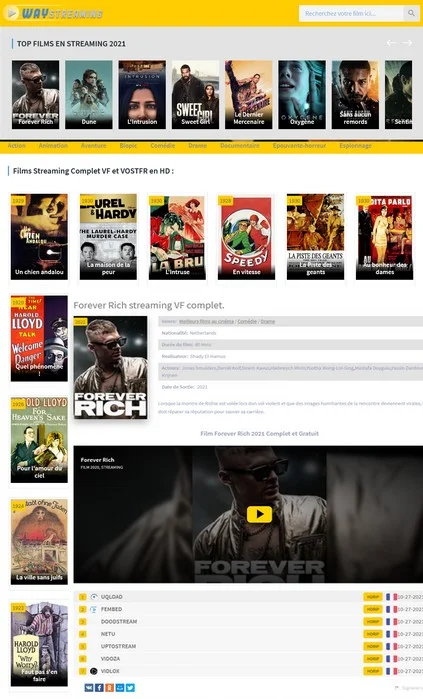The width and height of the screenshot is (423, 699).
Task: Click the WayStreaming logo
Action: [53, 13]
